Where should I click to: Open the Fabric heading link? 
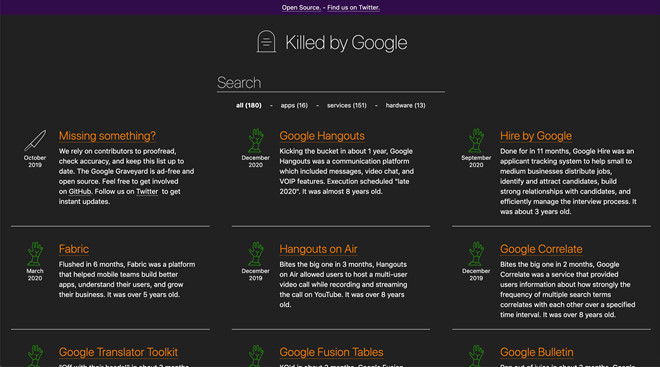pos(74,249)
